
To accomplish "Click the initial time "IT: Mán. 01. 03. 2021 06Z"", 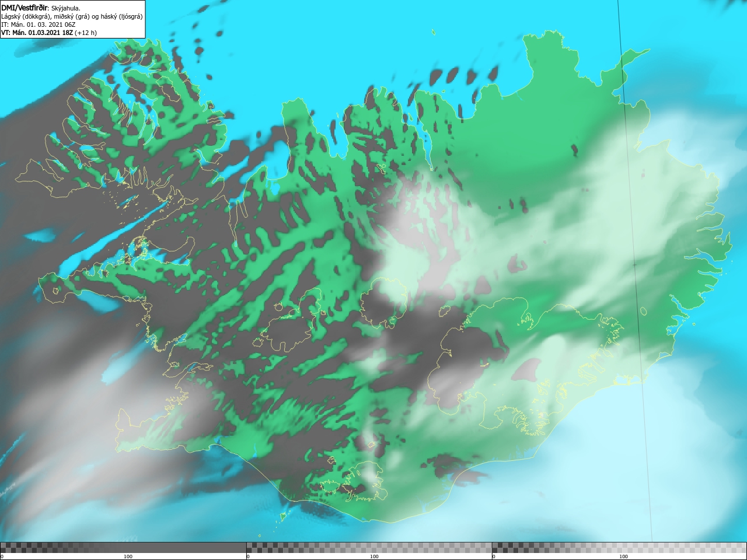I will [x=38, y=24].
